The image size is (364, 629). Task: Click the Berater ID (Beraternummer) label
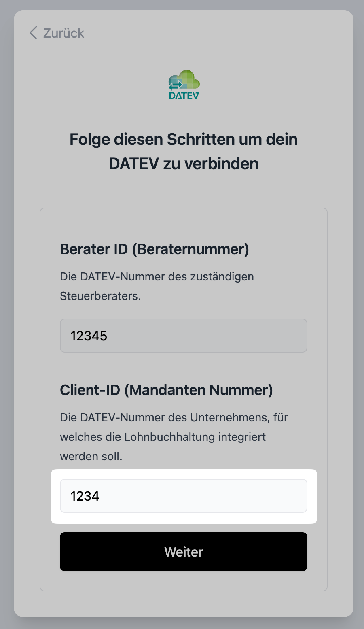coord(154,249)
